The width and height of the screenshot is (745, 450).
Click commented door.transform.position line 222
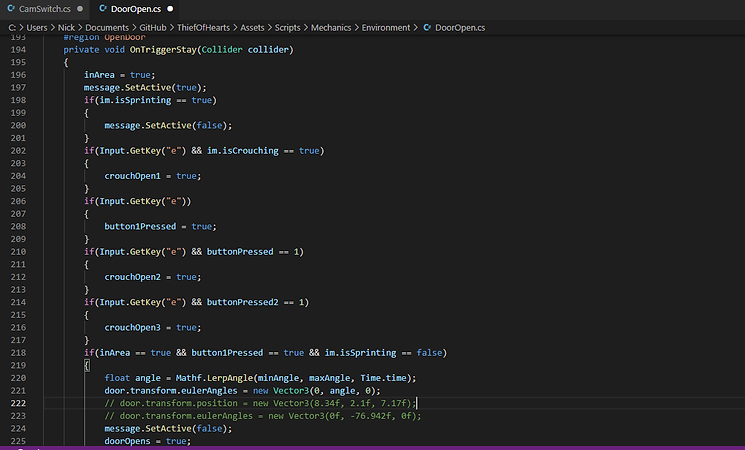[260, 403]
